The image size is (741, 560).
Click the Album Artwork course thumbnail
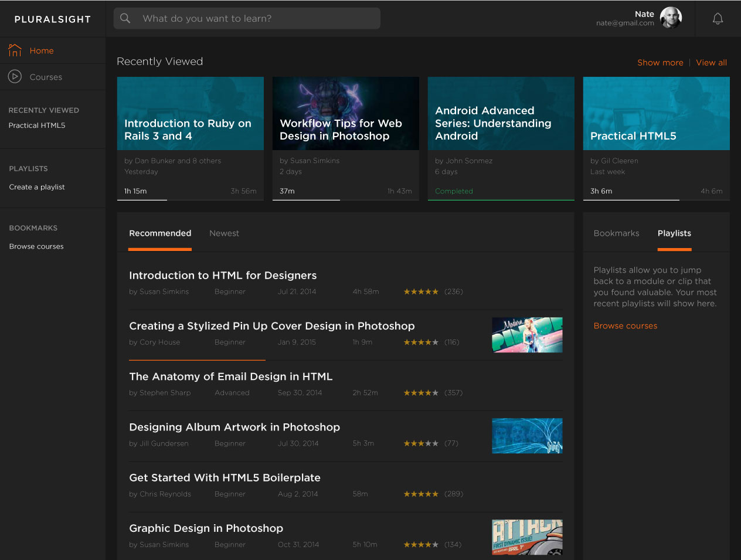[527, 436]
